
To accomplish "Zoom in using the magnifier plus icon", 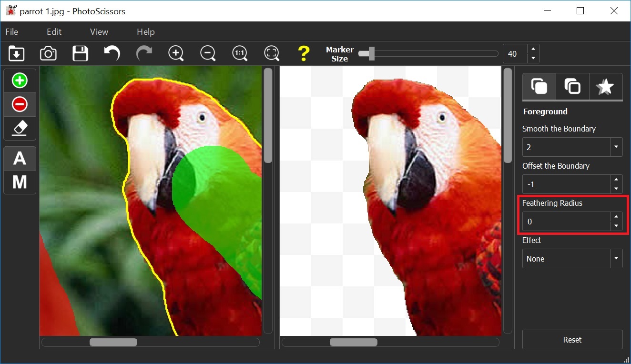I will tap(176, 53).
